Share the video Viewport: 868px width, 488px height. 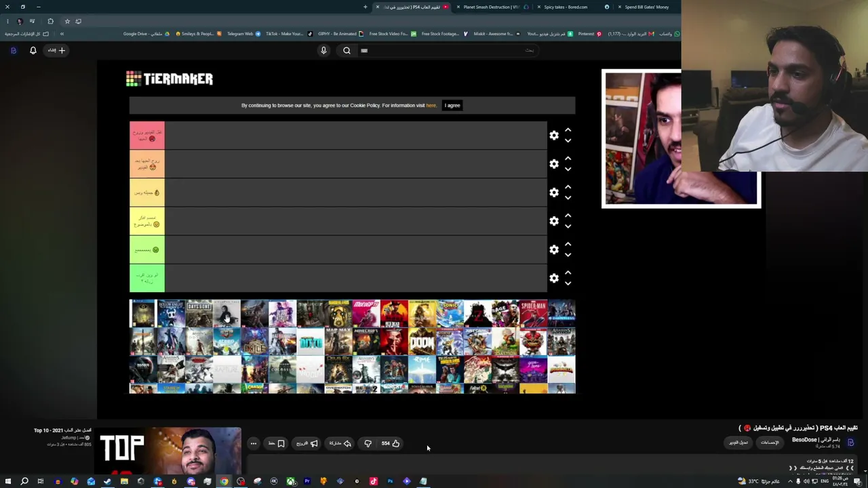(x=340, y=443)
